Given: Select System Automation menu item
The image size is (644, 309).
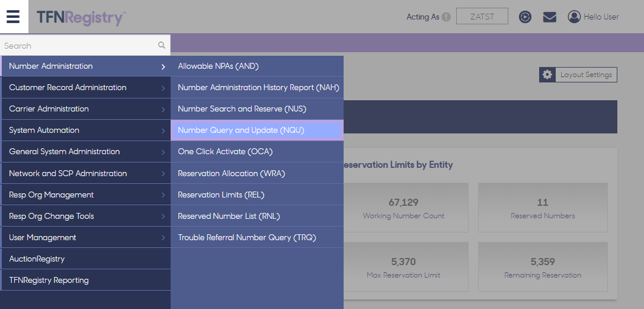Looking at the screenshot, I should point(86,130).
